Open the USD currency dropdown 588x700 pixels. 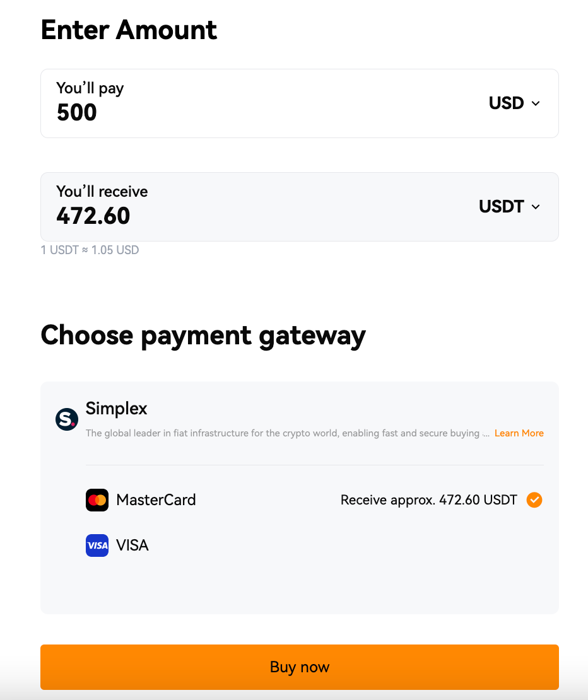(x=514, y=103)
